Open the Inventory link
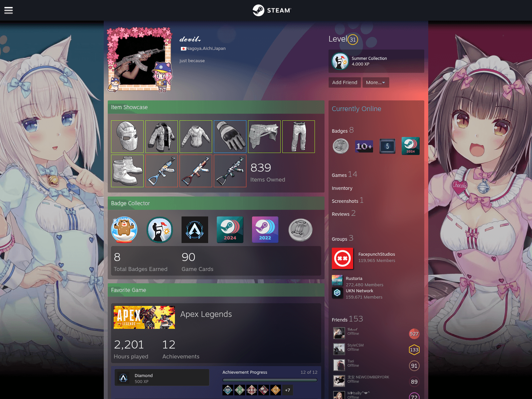The width and height of the screenshot is (532, 399). [342, 188]
